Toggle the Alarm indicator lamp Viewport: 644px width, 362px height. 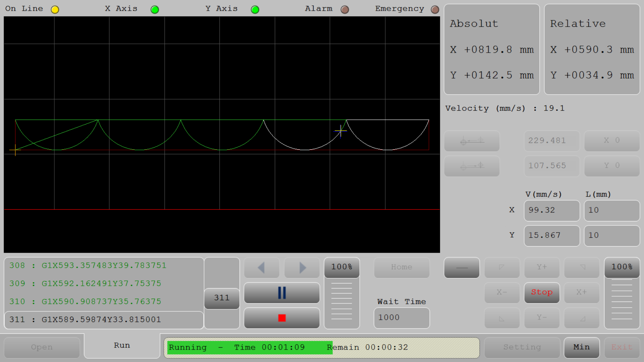345,9
